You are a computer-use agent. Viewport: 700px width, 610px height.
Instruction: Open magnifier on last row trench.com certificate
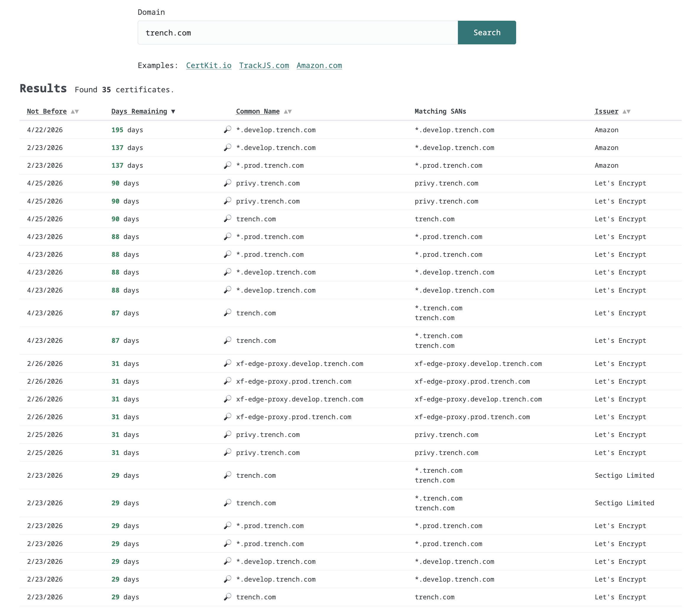point(227,597)
